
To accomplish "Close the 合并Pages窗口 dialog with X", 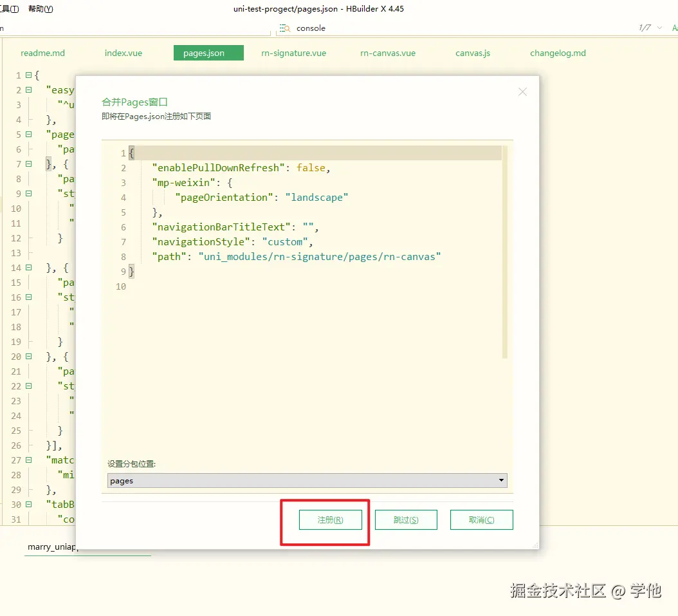I will tap(522, 91).
